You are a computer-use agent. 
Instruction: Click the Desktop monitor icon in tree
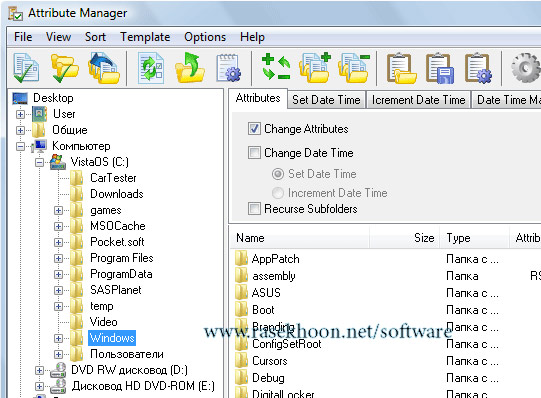pos(20,98)
